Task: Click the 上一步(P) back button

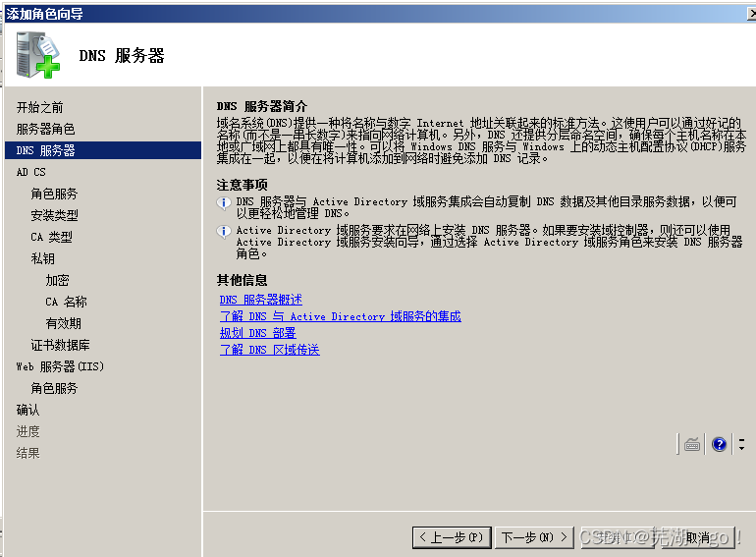Action: [x=452, y=537]
